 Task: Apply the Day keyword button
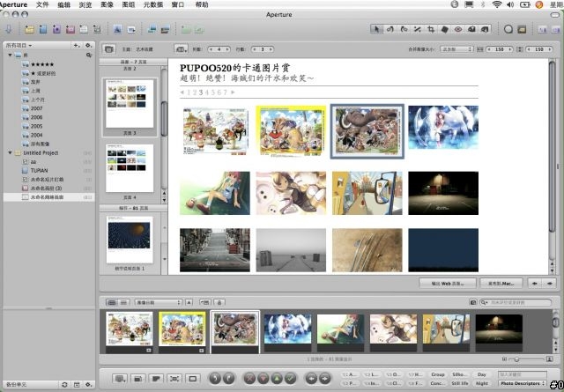pyautogui.click(x=482, y=374)
